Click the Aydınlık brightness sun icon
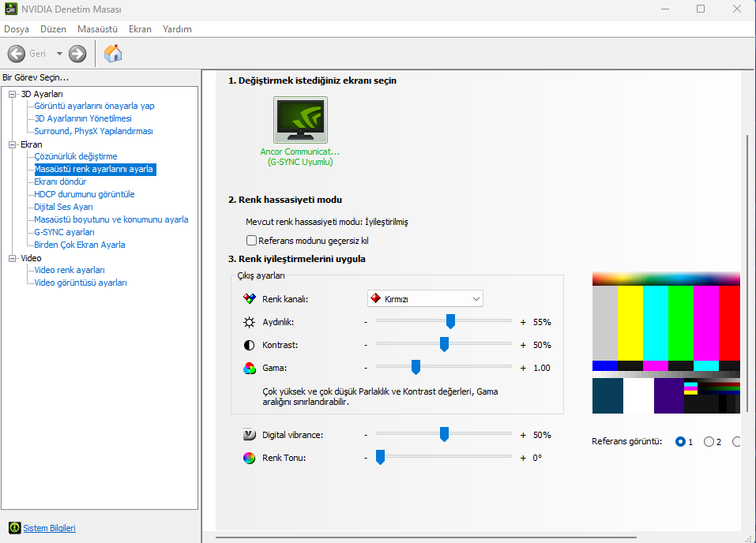 click(250, 322)
